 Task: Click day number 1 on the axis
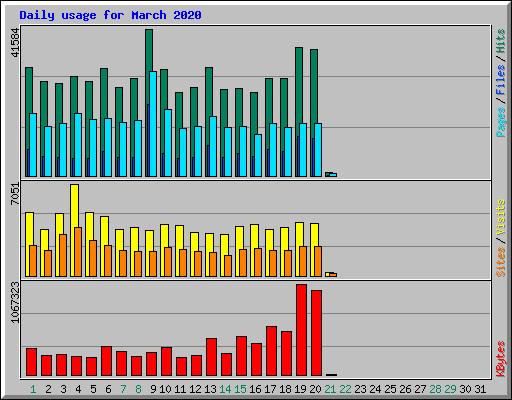pyautogui.click(x=33, y=389)
